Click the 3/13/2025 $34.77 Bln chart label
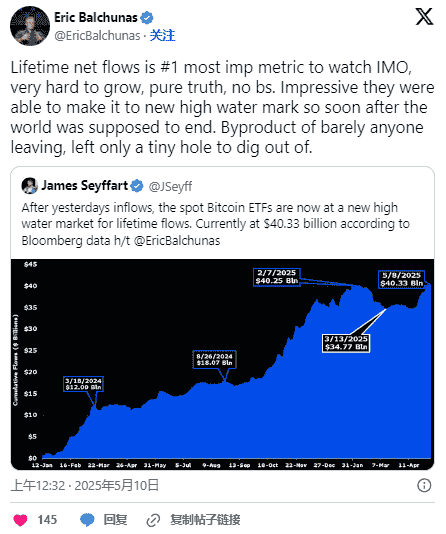 tap(346, 343)
